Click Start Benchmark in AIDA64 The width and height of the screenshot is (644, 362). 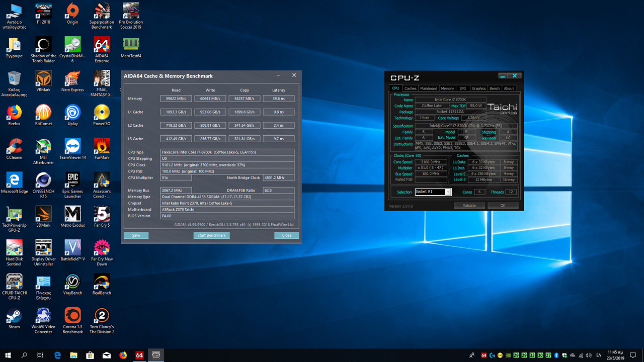click(212, 235)
